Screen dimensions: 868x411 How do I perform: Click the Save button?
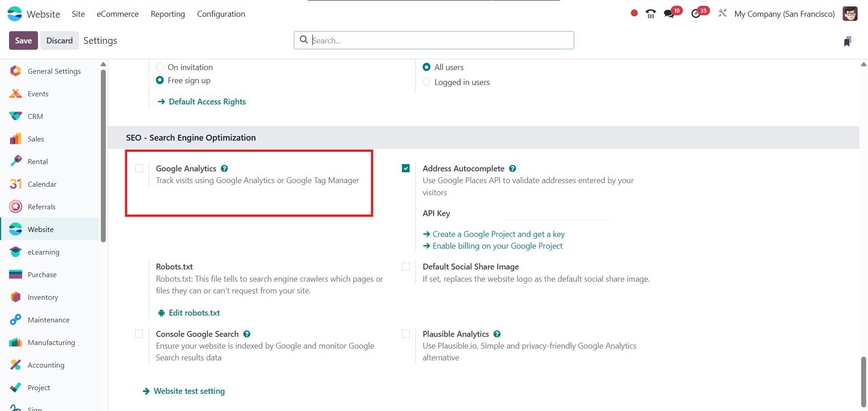24,41
